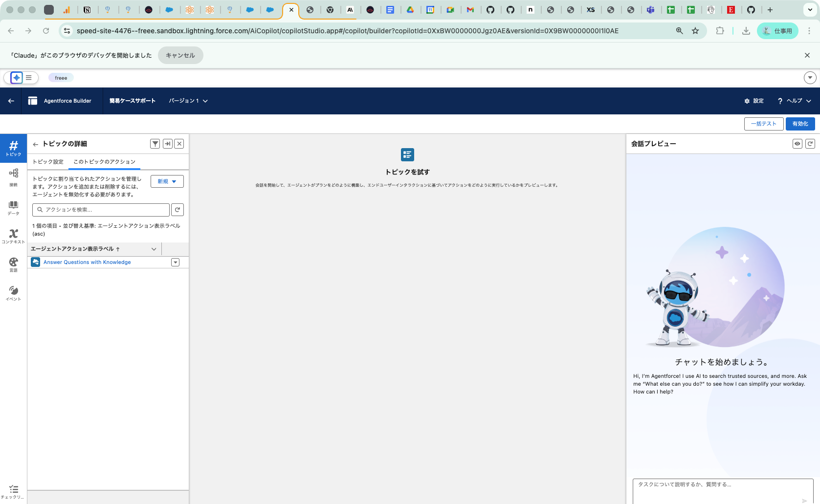Click the collapse panel icon next to filter
The height and width of the screenshot is (504, 820).
point(167,144)
